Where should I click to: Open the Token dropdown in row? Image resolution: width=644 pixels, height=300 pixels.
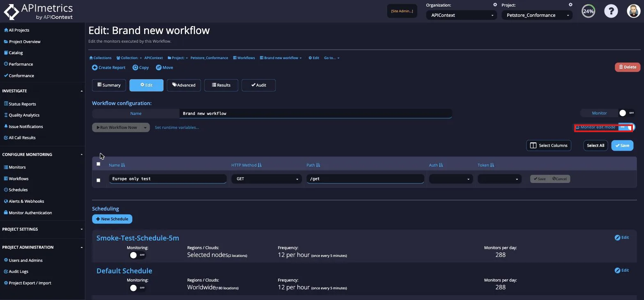(x=499, y=179)
